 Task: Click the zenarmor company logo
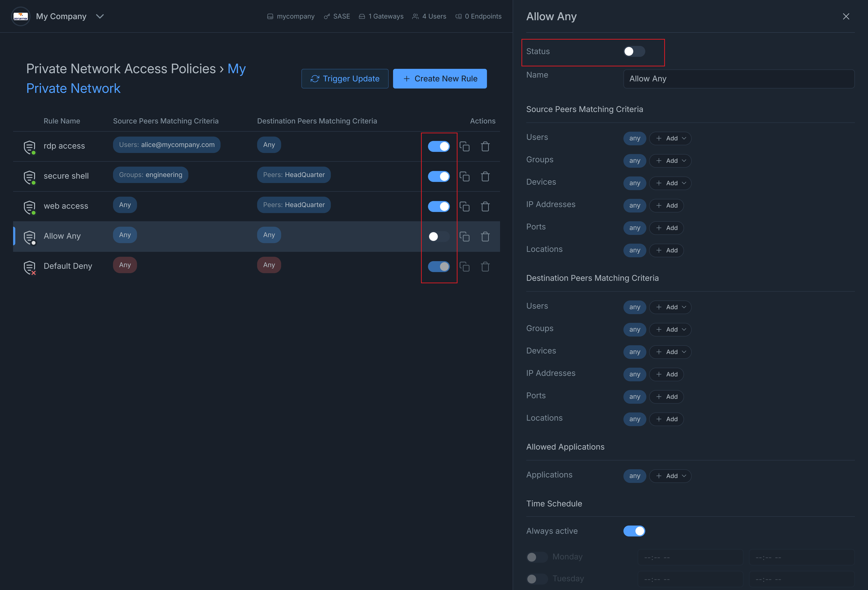pos(21,16)
